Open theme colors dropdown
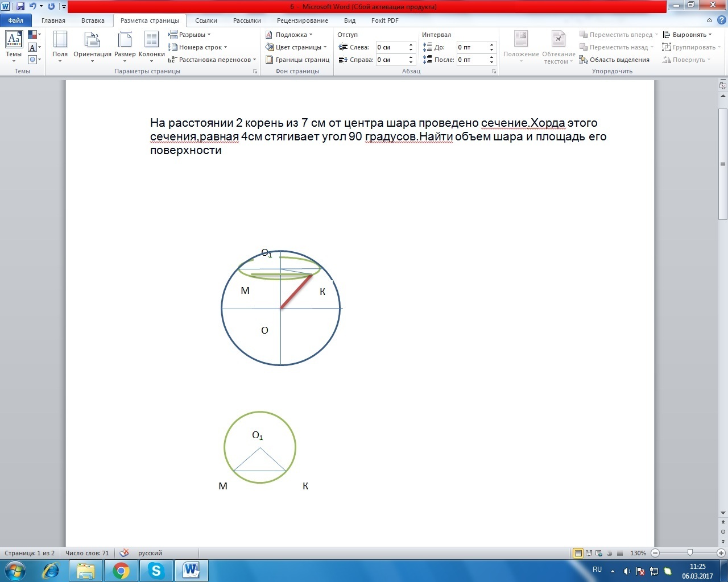Screen dimensions: 728x582 [x=34, y=35]
